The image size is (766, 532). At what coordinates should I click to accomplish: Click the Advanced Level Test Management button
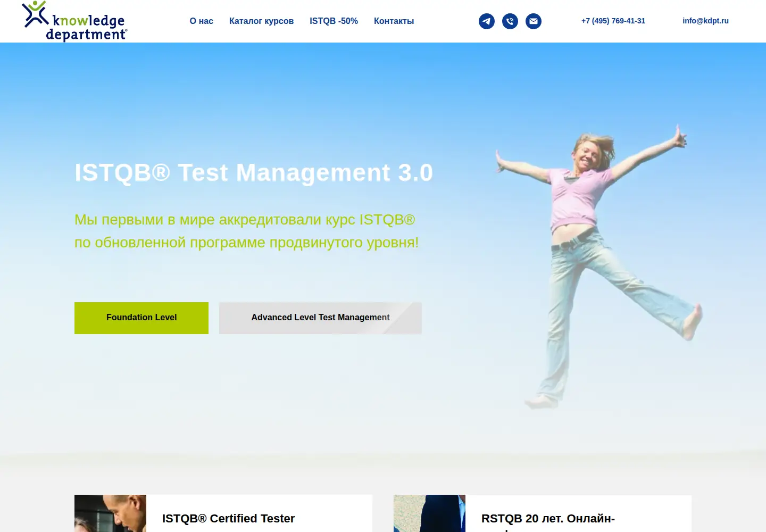320,318
